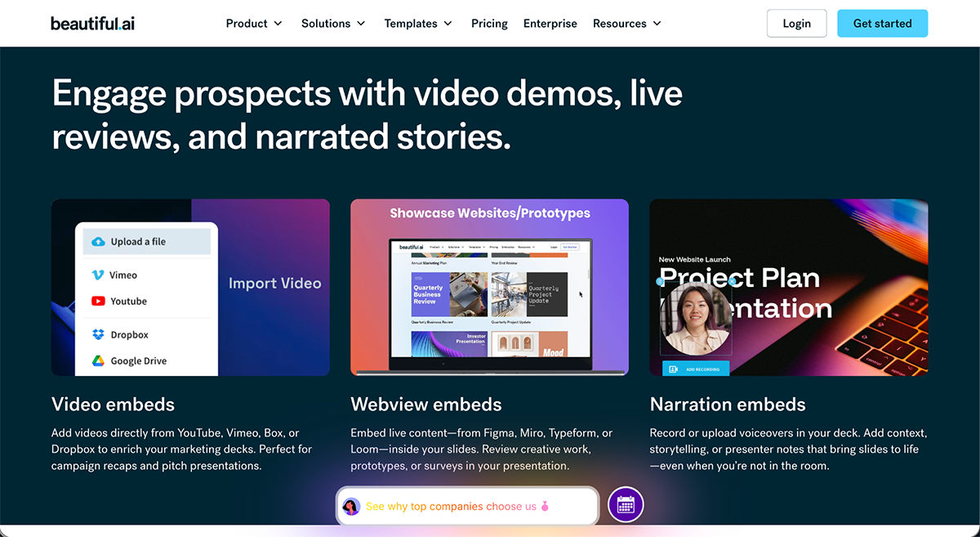Go to the Pricing page
Image resolution: width=980 pixels, height=537 pixels.
(489, 24)
